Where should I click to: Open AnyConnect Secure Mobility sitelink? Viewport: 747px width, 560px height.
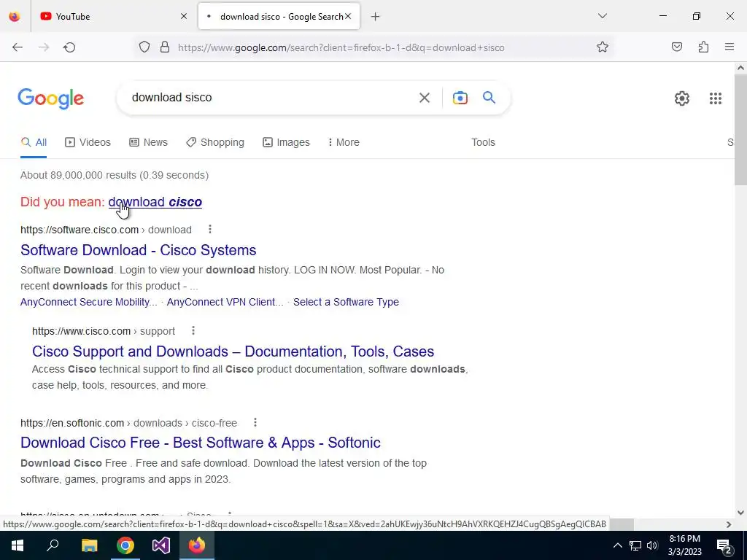click(88, 302)
